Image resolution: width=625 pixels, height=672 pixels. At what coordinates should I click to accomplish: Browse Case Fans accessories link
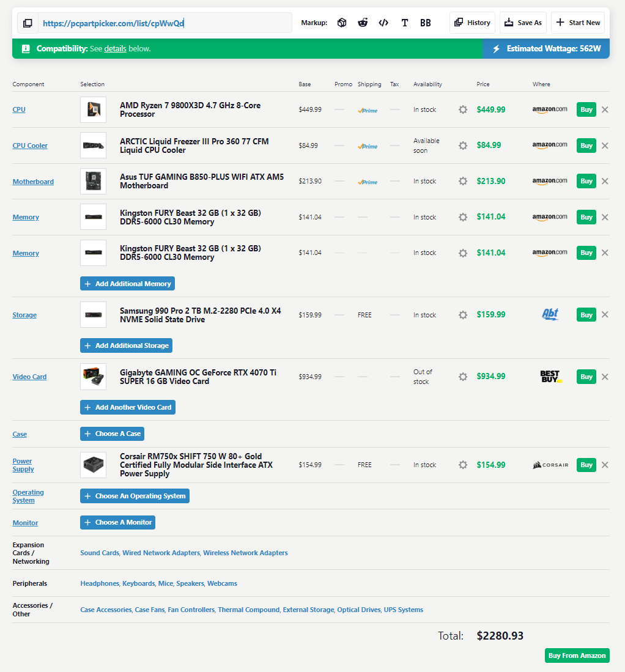point(150,610)
